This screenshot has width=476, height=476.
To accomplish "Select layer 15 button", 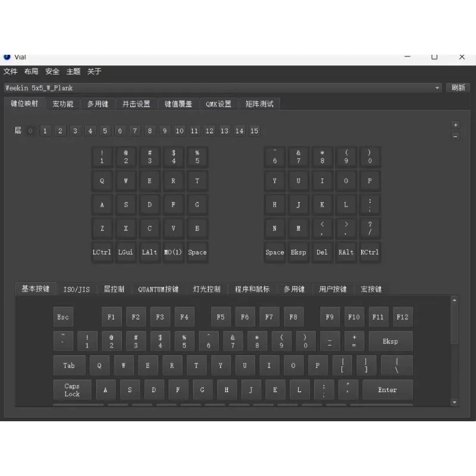I will click(254, 131).
